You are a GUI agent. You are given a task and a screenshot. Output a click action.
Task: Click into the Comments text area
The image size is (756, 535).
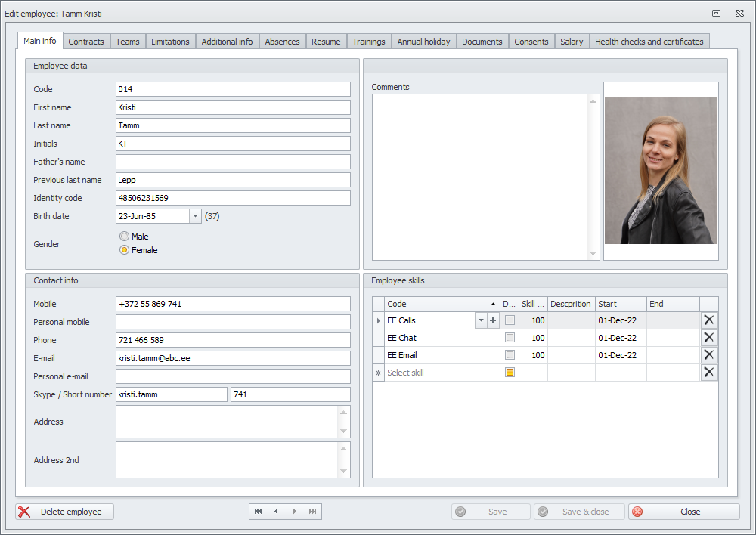coord(480,177)
